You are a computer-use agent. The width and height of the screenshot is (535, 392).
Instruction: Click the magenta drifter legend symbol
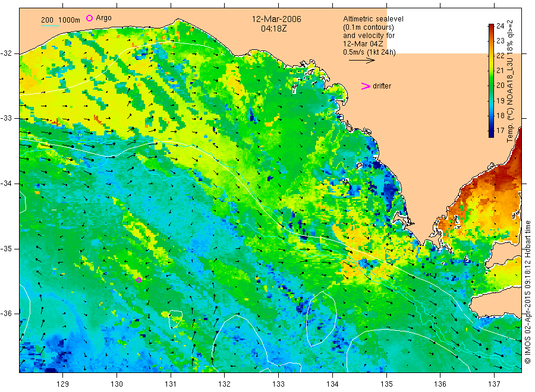coord(366,86)
